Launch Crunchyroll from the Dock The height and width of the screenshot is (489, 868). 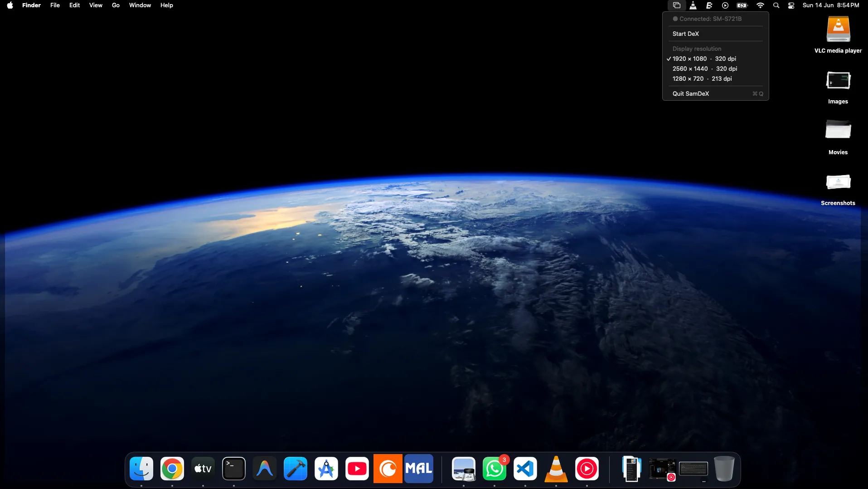pos(388,469)
